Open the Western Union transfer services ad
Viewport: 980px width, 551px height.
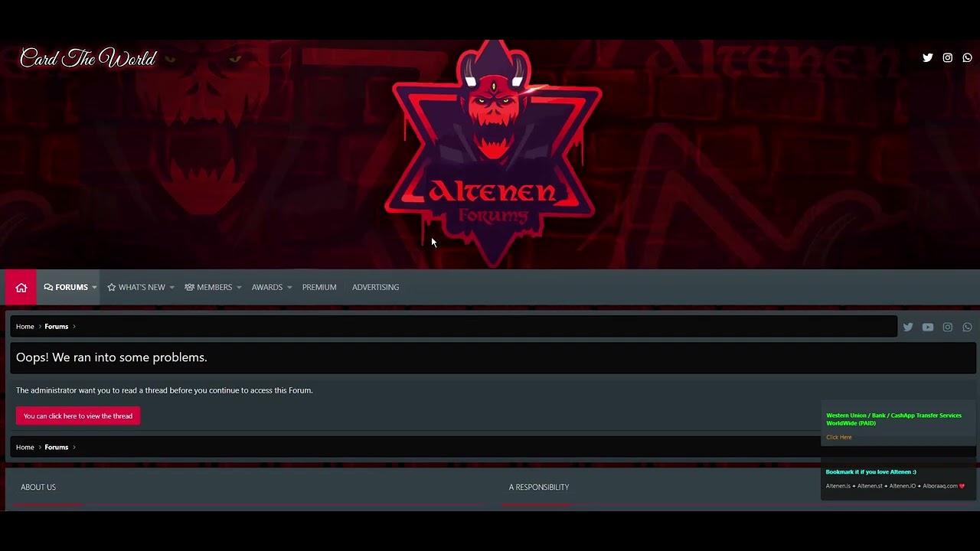893,419
